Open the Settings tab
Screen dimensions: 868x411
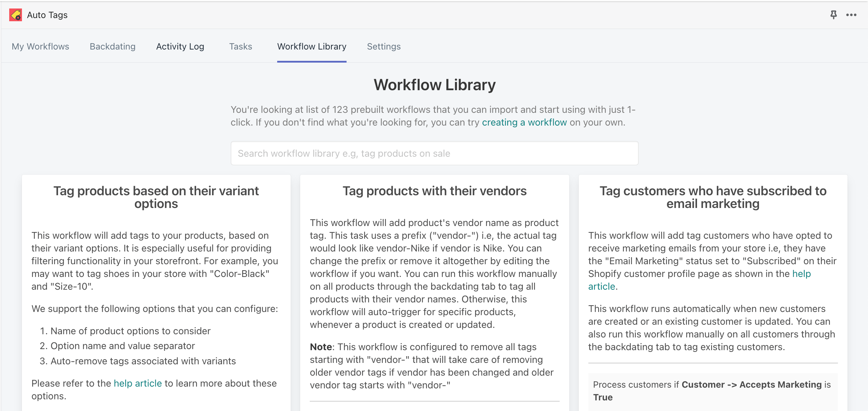[x=383, y=46]
